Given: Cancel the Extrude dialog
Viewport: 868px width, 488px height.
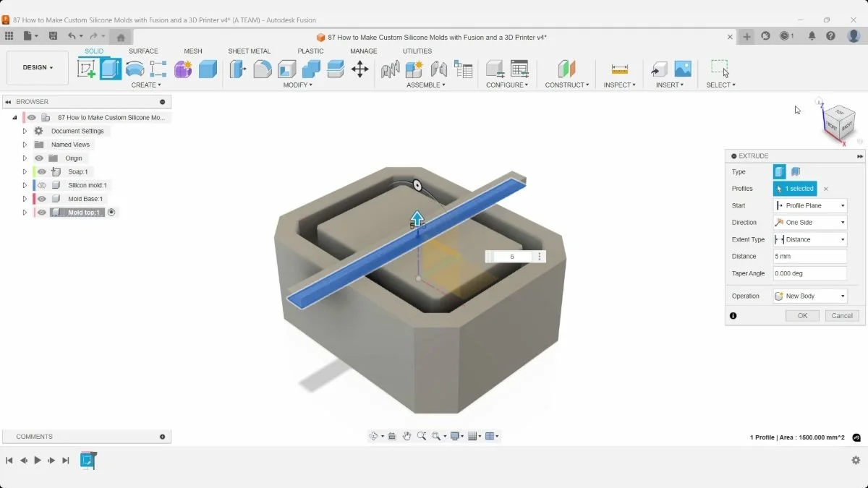Looking at the screenshot, I should coord(842,316).
